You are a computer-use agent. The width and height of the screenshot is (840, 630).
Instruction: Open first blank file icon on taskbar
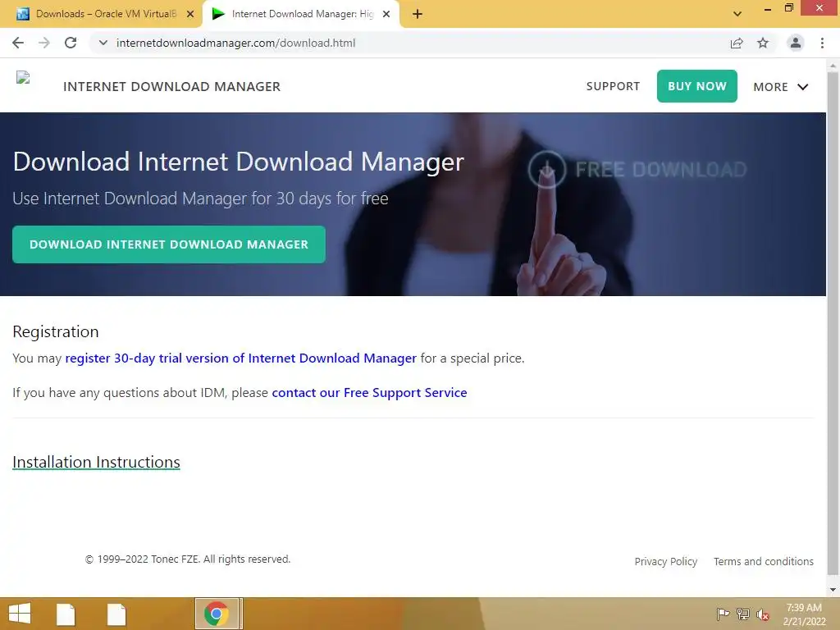(x=66, y=614)
